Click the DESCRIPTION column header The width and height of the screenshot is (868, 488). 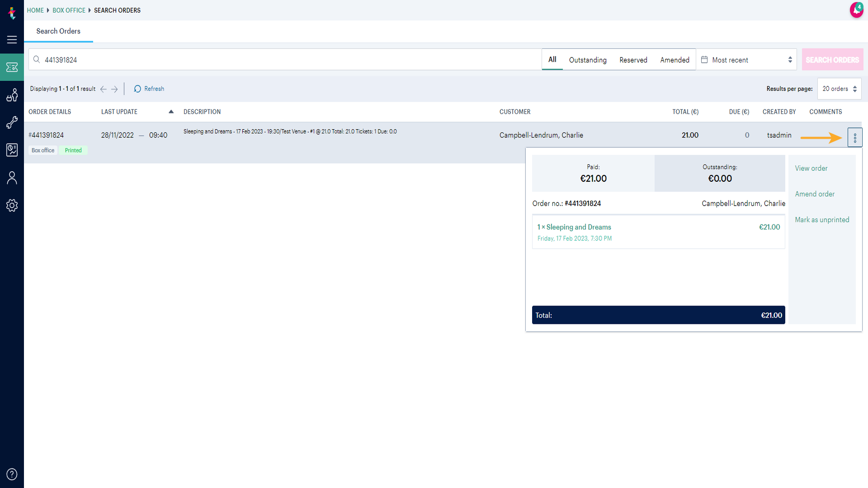(202, 112)
